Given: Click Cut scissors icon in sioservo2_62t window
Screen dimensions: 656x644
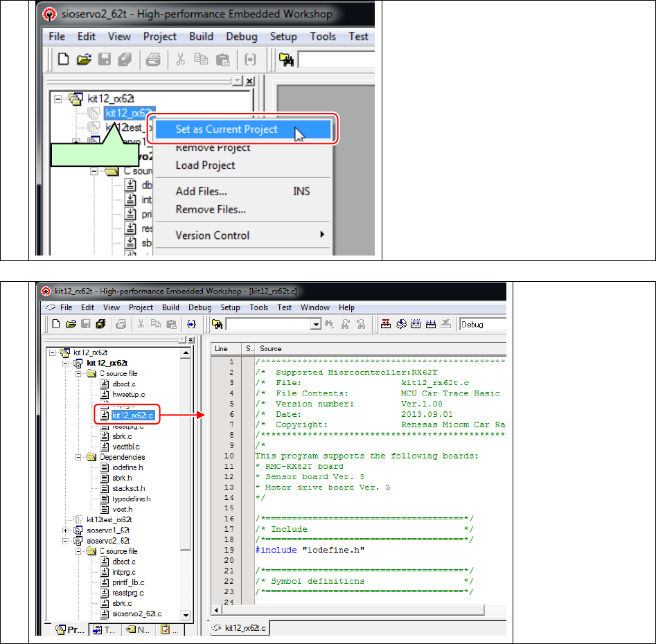Looking at the screenshot, I should pos(180,60).
